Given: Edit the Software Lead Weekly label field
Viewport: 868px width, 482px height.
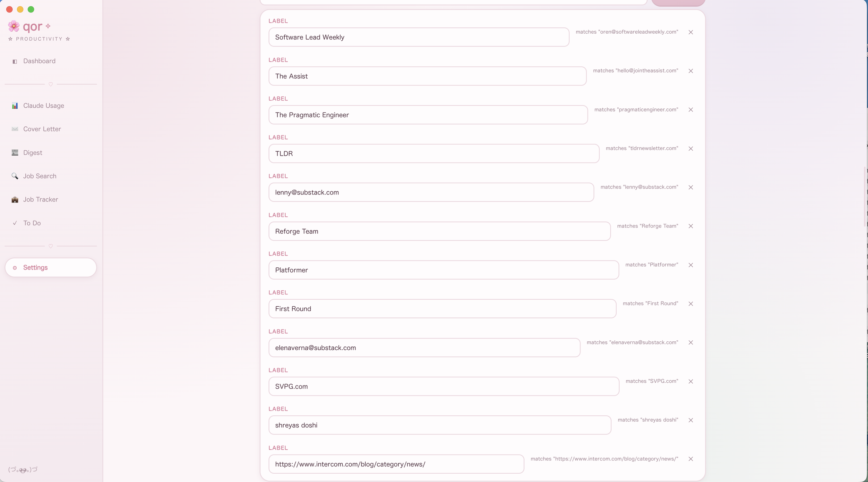Looking at the screenshot, I should click(x=419, y=37).
